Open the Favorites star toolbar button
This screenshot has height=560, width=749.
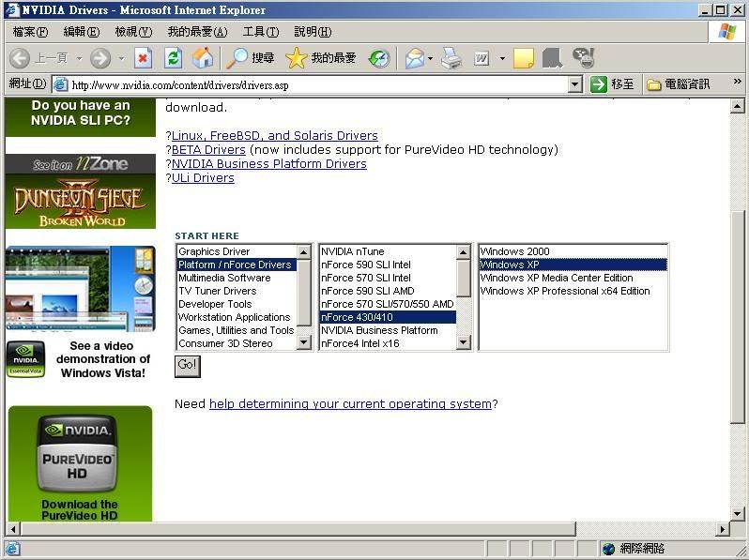click(x=321, y=58)
